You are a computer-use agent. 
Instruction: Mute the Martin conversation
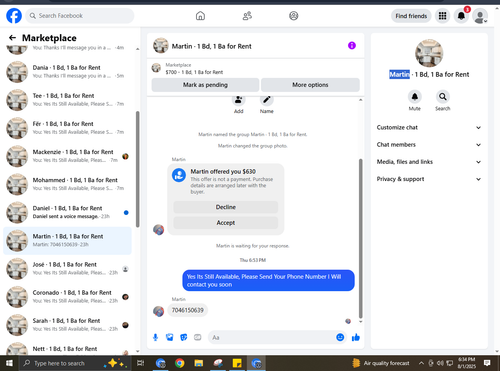click(x=415, y=97)
